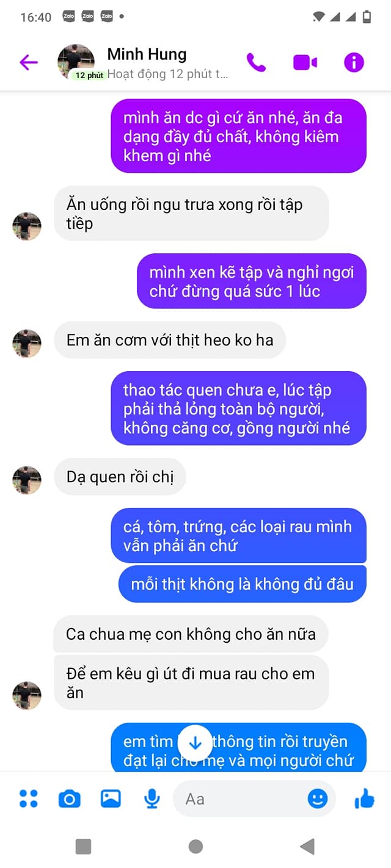Open conversation info with the i icon
Image resolution: width=391 pixels, height=868 pixels.
(354, 62)
